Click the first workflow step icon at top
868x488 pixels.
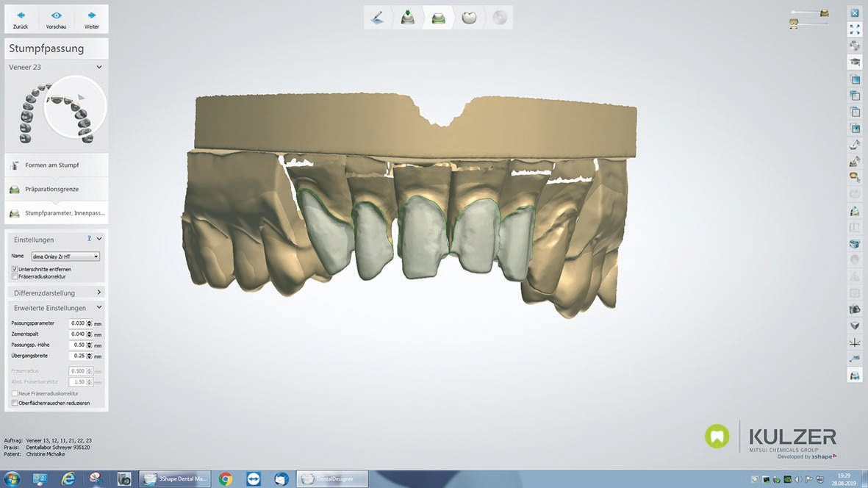click(376, 18)
